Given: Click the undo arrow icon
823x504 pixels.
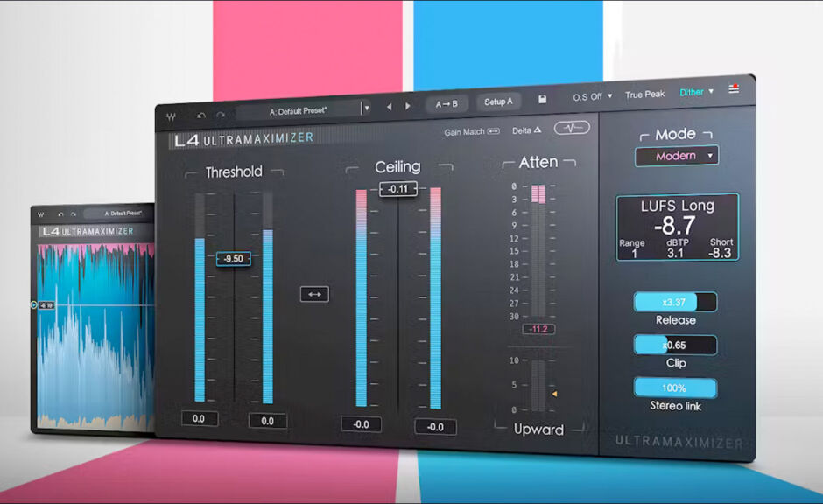Looking at the screenshot, I should coord(200,115).
